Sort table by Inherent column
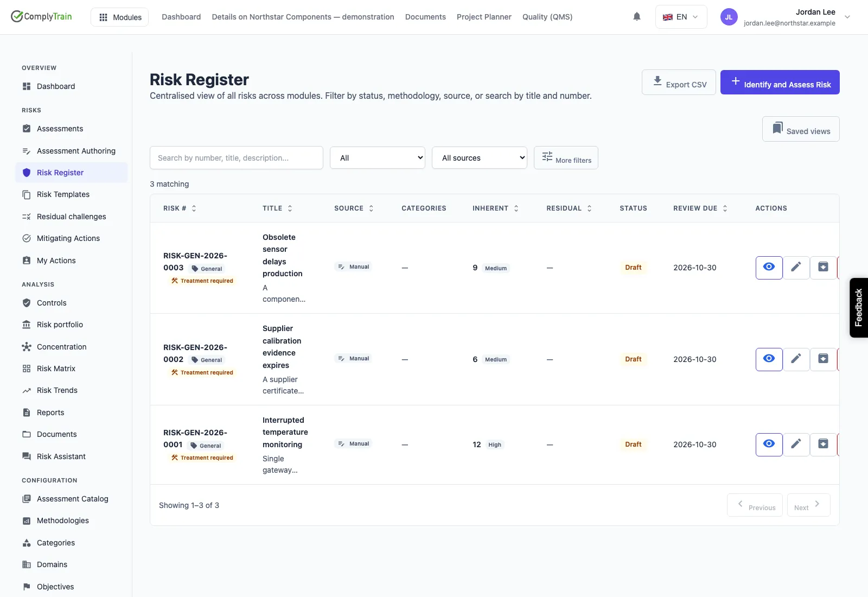Screen dimensions: 868x597 pos(495,208)
